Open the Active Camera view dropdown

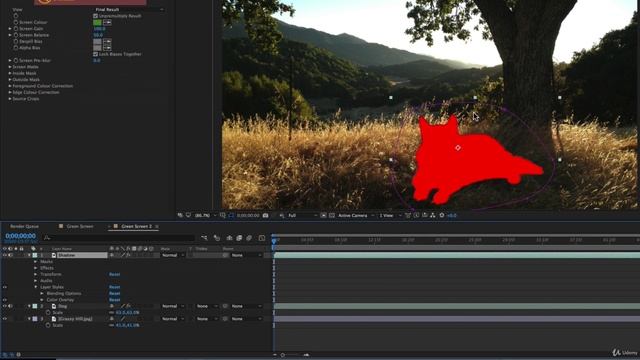356,216
